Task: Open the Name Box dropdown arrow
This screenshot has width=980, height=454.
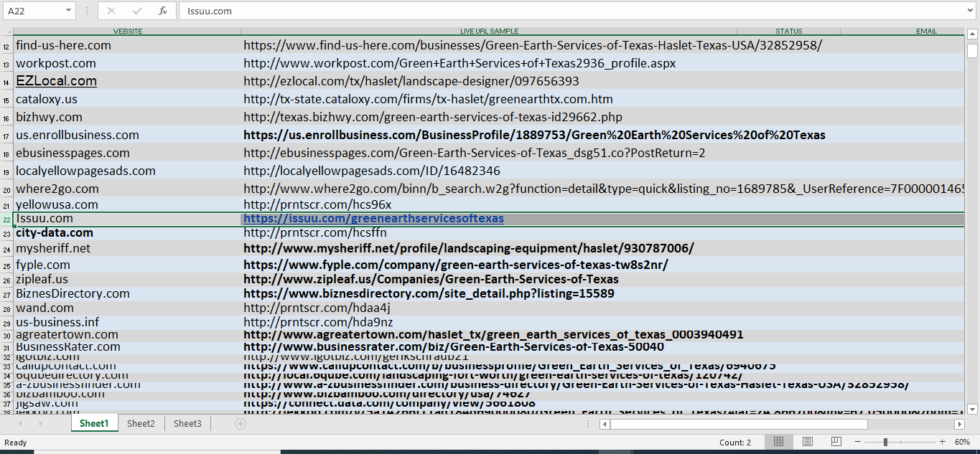Action: pyautogui.click(x=69, y=11)
